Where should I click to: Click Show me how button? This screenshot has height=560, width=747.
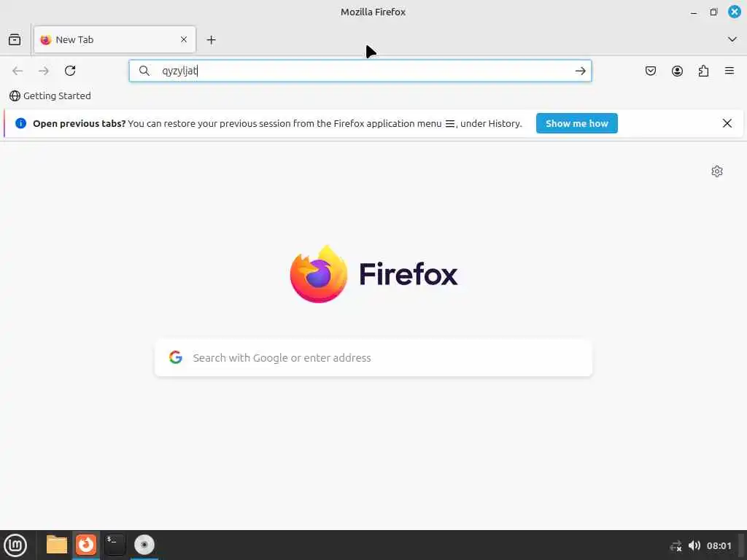[x=576, y=123]
